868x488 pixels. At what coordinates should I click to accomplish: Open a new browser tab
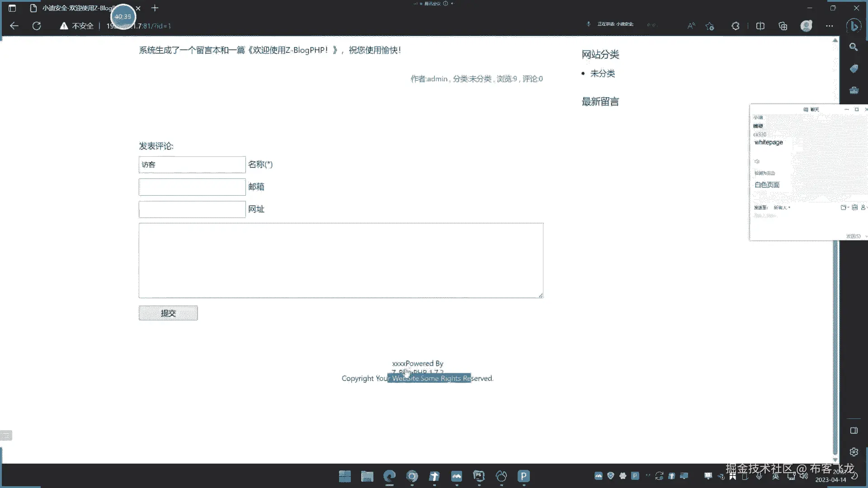[x=155, y=8]
